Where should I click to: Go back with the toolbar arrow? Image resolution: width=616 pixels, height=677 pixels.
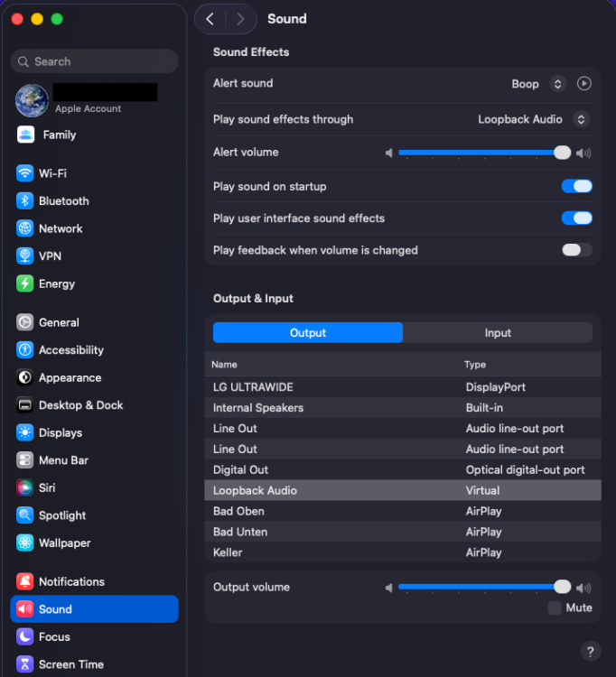210,19
